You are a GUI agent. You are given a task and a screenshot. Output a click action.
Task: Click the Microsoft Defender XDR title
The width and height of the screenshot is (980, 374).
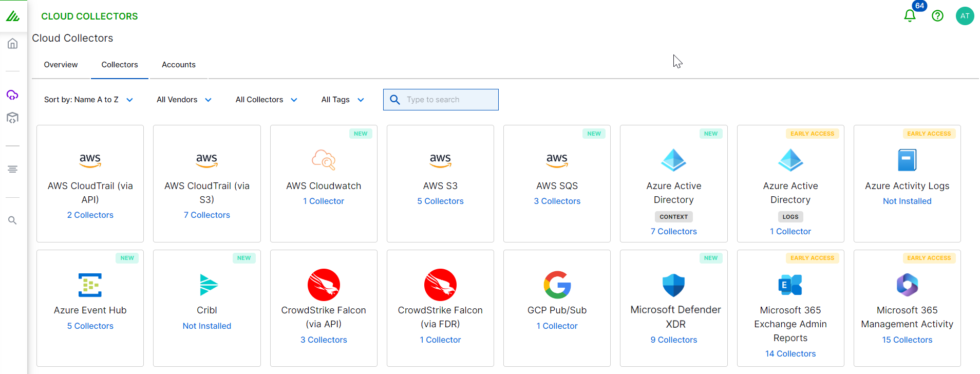(675, 317)
